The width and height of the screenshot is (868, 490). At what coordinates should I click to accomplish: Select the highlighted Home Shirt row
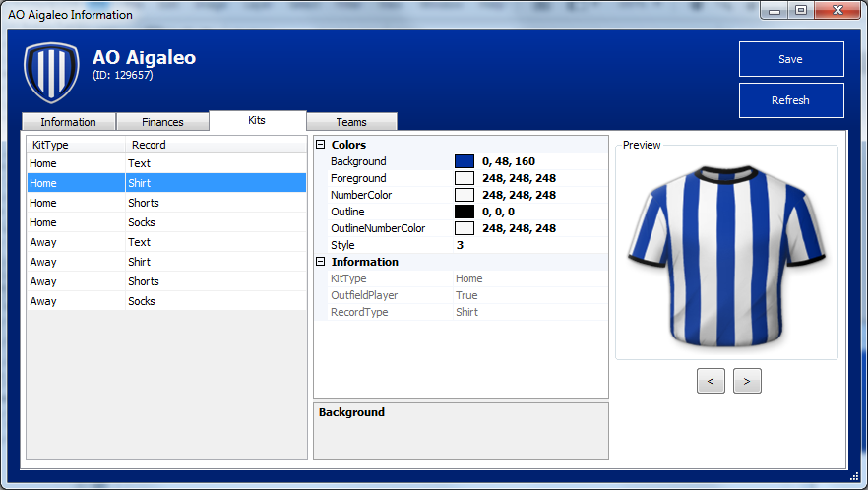pyautogui.click(x=166, y=183)
